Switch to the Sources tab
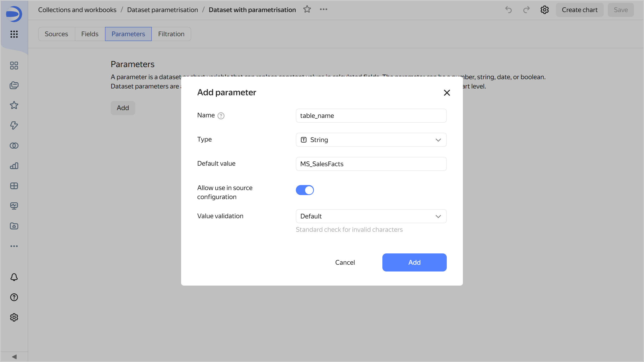Screen dimensions: 644x362 [x=56, y=34]
